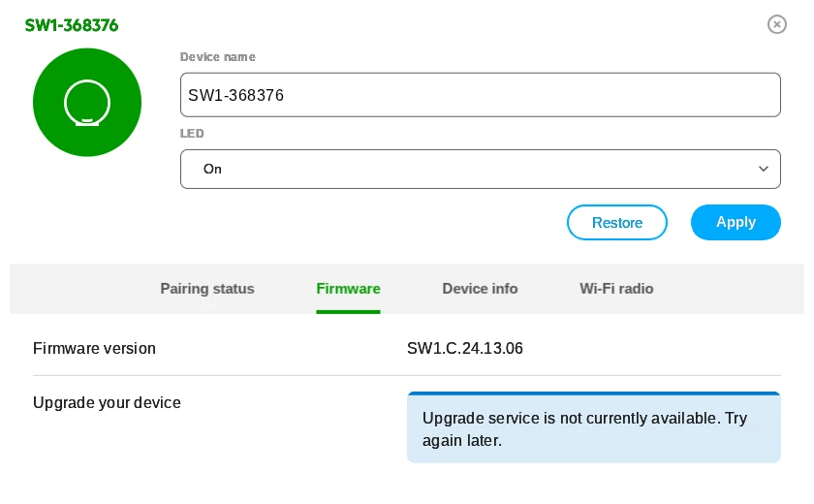This screenshot has width=814, height=504.
Task: Click the blue Apply button
Action: 736,222
